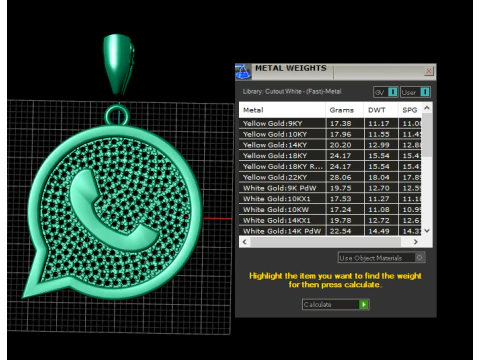Click the 11.17 DWT value

point(379,124)
